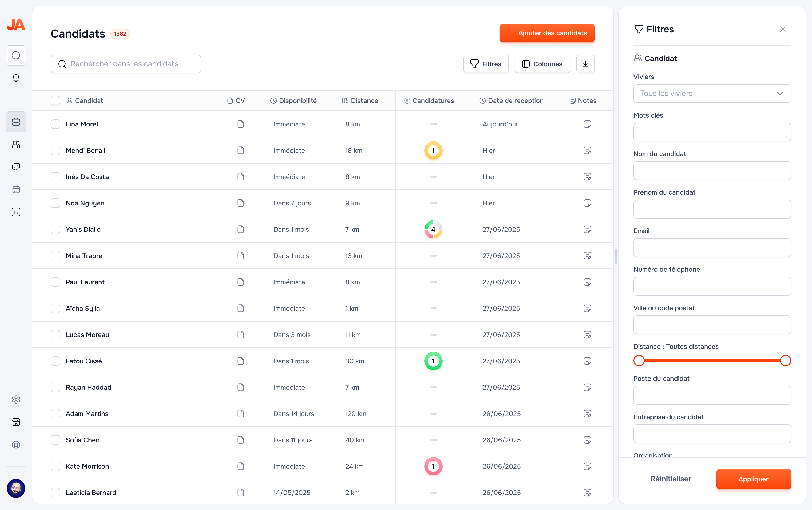Check the box for Kate Morrison
This screenshot has width=812, height=510.
[55, 466]
